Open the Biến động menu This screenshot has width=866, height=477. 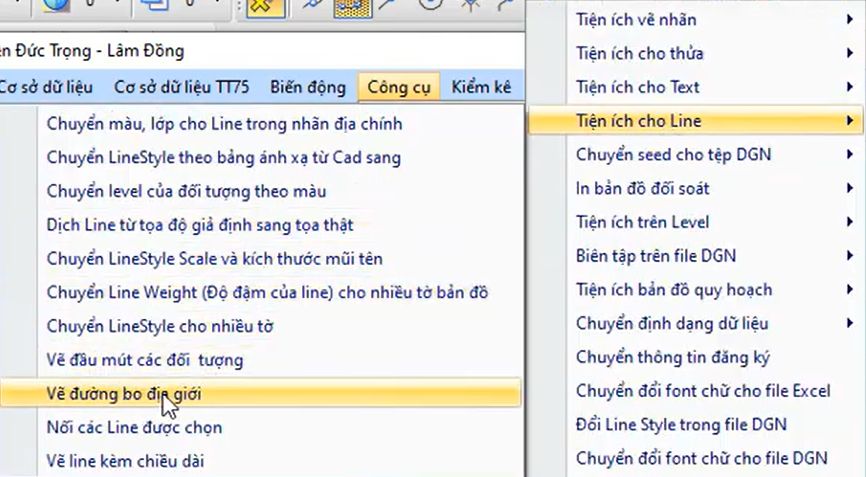coord(308,87)
